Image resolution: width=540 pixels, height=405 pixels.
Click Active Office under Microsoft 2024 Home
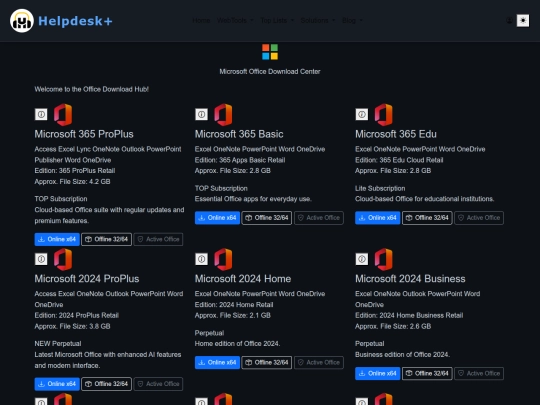point(319,363)
